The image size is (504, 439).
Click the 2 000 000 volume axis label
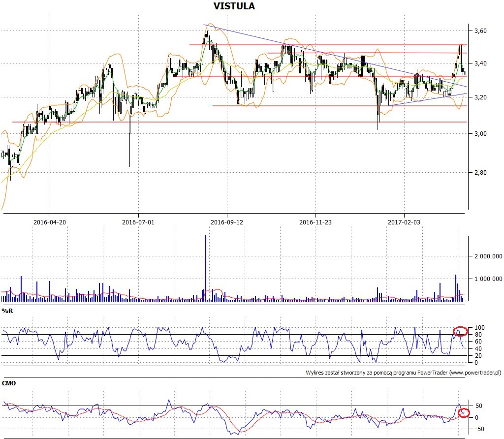pyautogui.click(x=488, y=256)
